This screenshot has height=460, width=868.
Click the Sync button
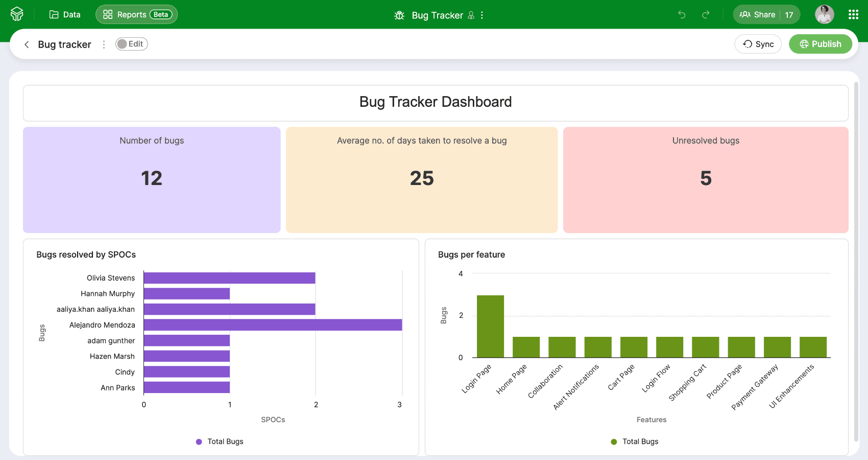758,44
